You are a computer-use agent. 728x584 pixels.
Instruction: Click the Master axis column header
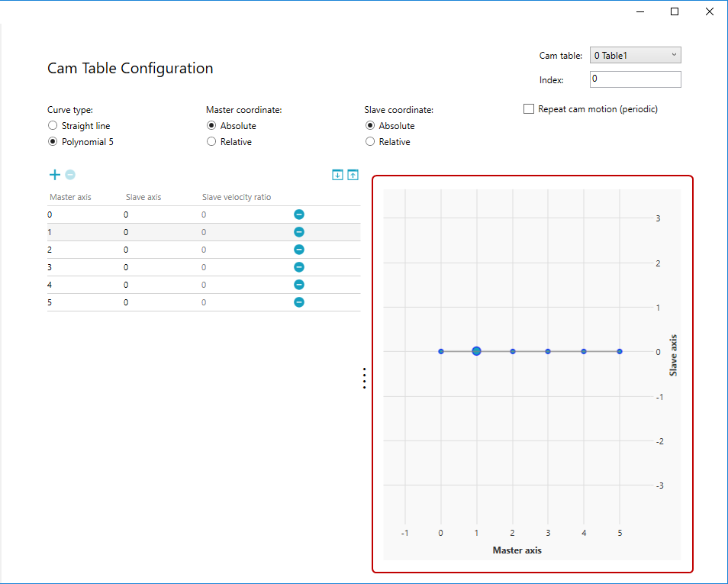coord(70,197)
